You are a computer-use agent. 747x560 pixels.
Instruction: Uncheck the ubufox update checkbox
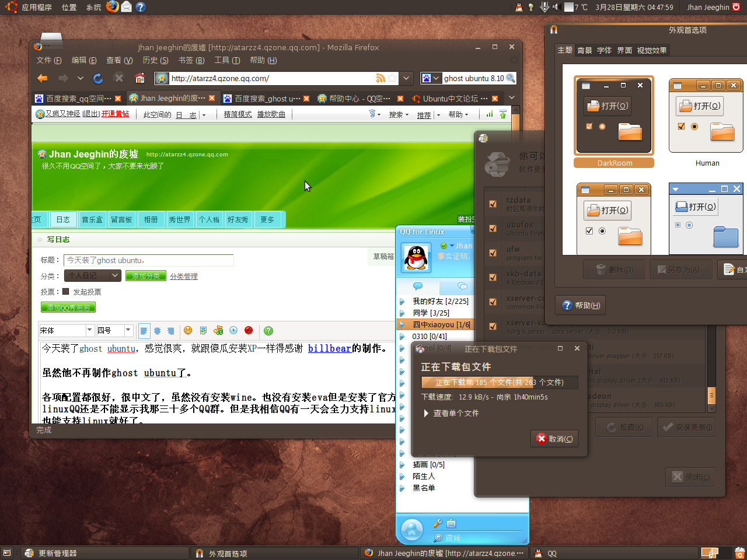coord(493,228)
